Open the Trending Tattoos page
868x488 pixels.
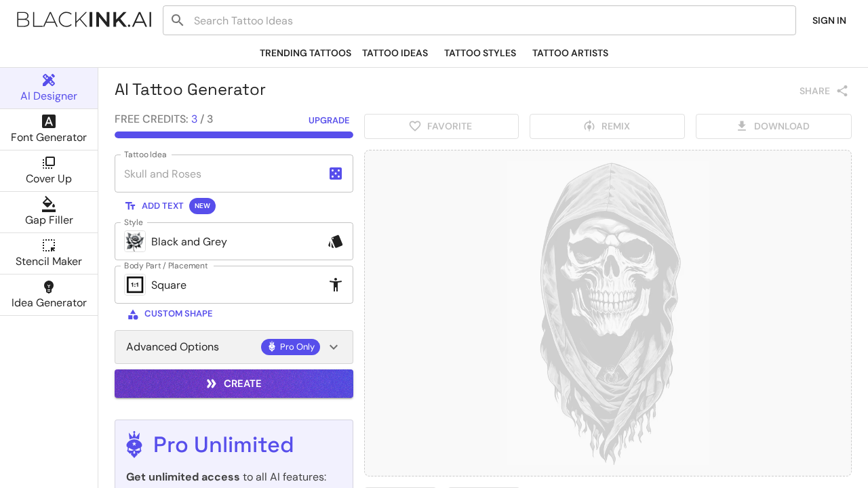[305, 53]
